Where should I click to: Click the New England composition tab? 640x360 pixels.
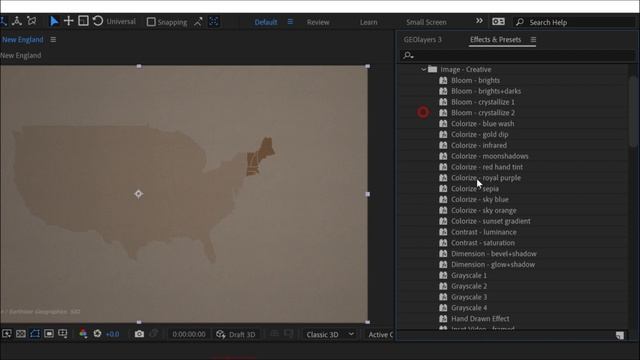tap(22, 40)
